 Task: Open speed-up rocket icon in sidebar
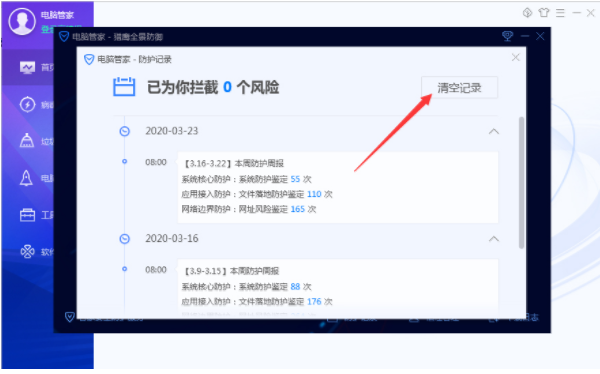tap(26, 178)
